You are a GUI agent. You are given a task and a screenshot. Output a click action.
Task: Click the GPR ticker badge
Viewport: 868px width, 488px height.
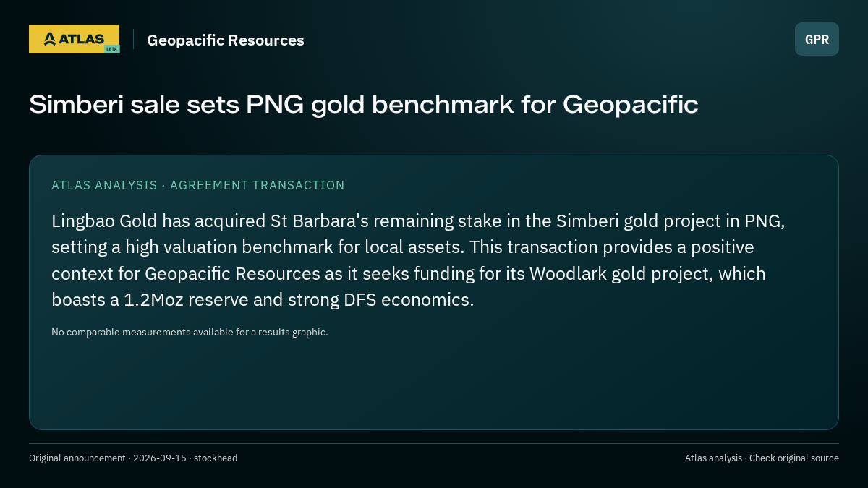click(x=817, y=39)
